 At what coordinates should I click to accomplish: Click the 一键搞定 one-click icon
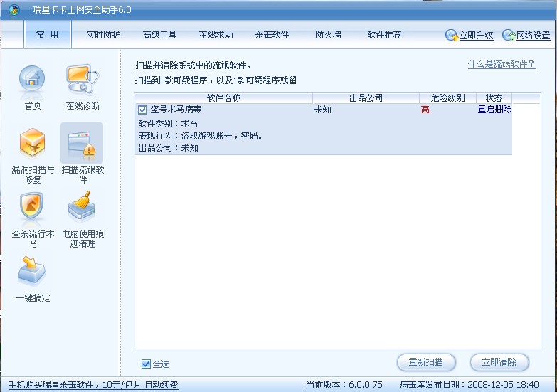[32, 271]
